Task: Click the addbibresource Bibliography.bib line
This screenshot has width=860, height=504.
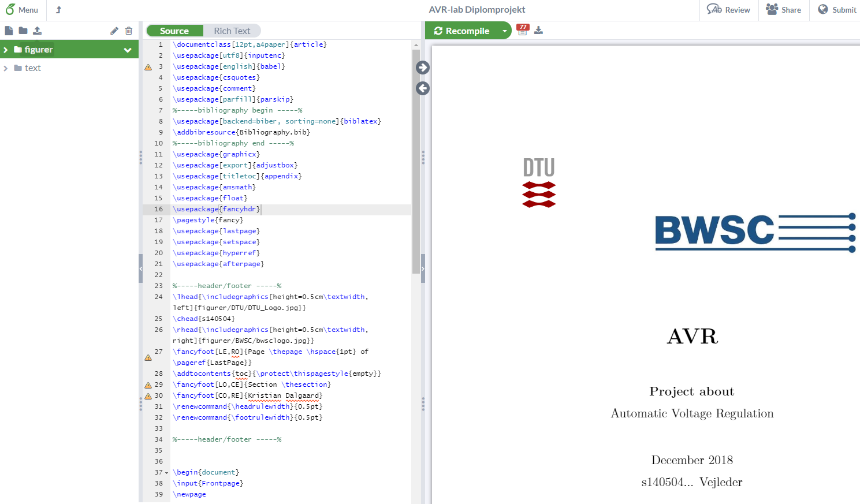Action: (x=241, y=132)
